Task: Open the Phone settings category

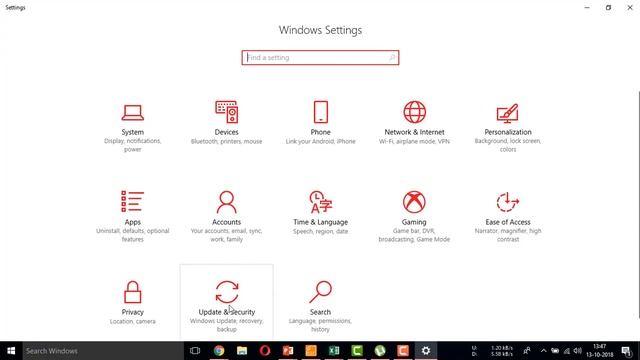Action: pos(320,127)
